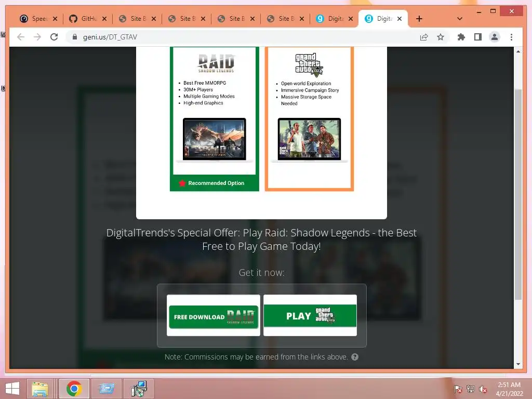Share this page icon in address bar
Image resolution: width=532 pixels, height=399 pixels.
pyautogui.click(x=424, y=37)
